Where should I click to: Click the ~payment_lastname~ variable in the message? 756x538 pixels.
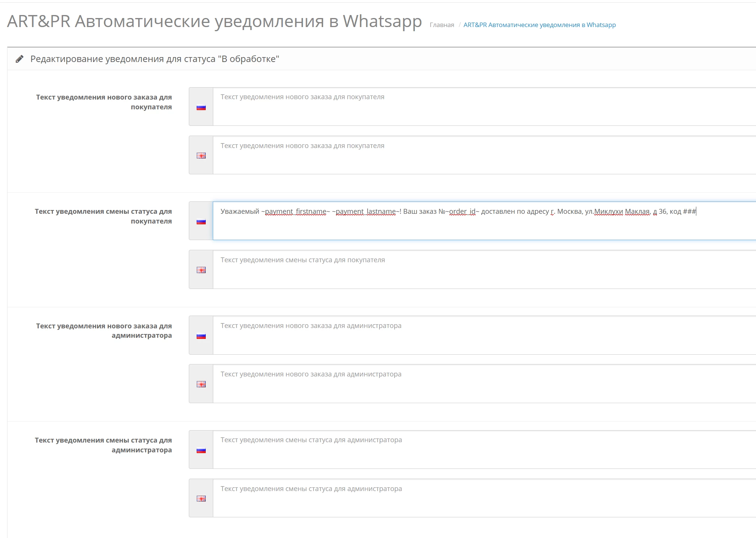366,212
